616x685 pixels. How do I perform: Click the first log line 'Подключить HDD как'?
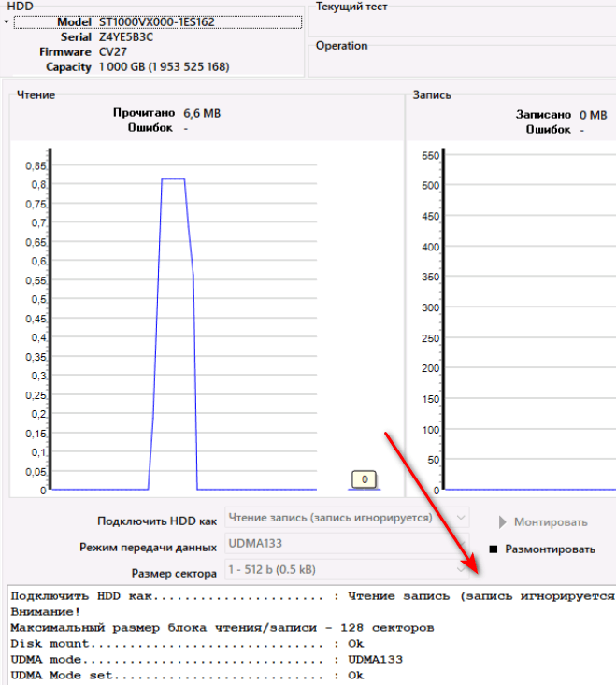point(313,596)
